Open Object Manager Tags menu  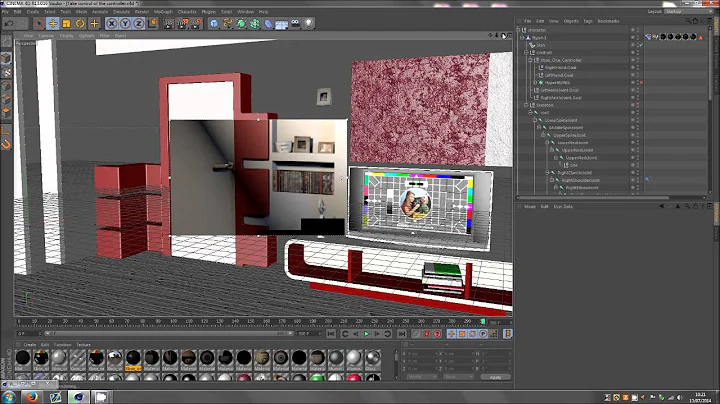point(588,21)
